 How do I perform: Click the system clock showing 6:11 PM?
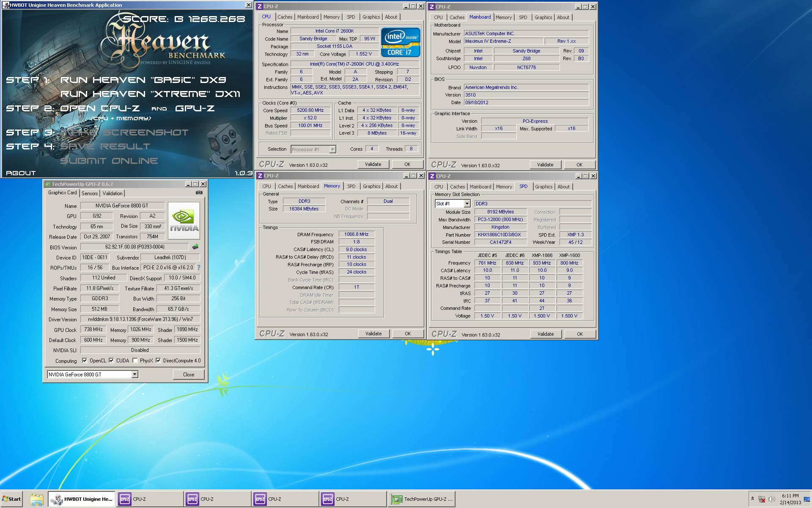coord(790,499)
